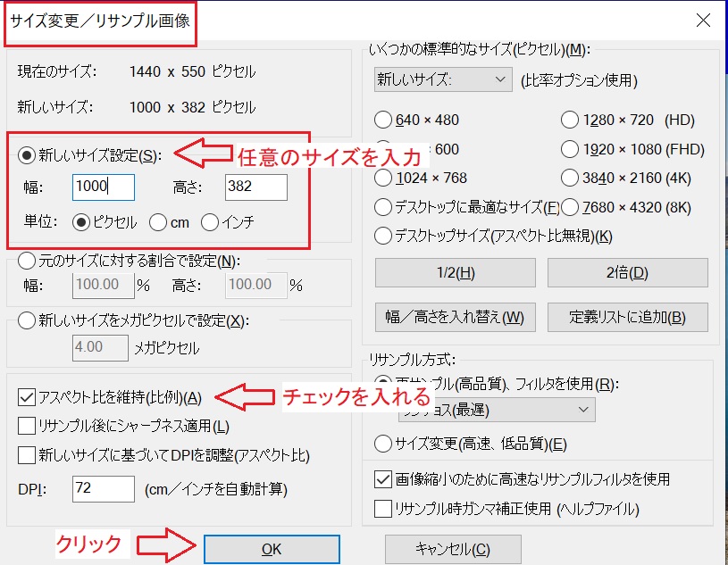Screen dimensions: 728x565
Task: Select the サイズ変更(高速、低品質) resample method
Action: tap(383, 445)
